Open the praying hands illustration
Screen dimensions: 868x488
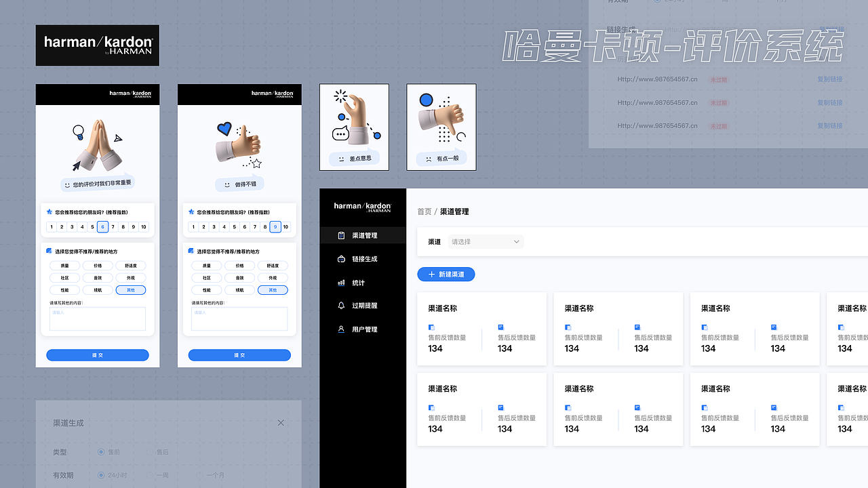(x=99, y=146)
